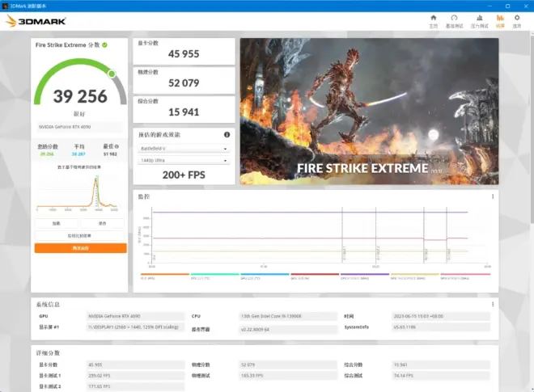Screen dimensions: 534x392
Task: Click the info icon beside estimated game performance
Action: [227, 134]
